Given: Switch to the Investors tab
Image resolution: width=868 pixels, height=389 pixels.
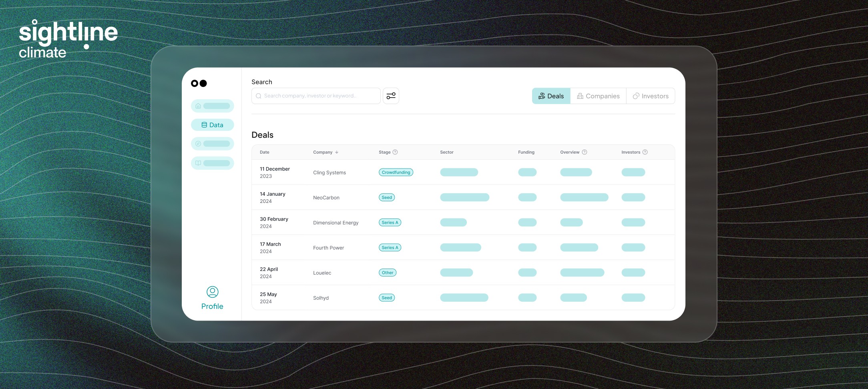Looking at the screenshot, I should coord(651,96).
